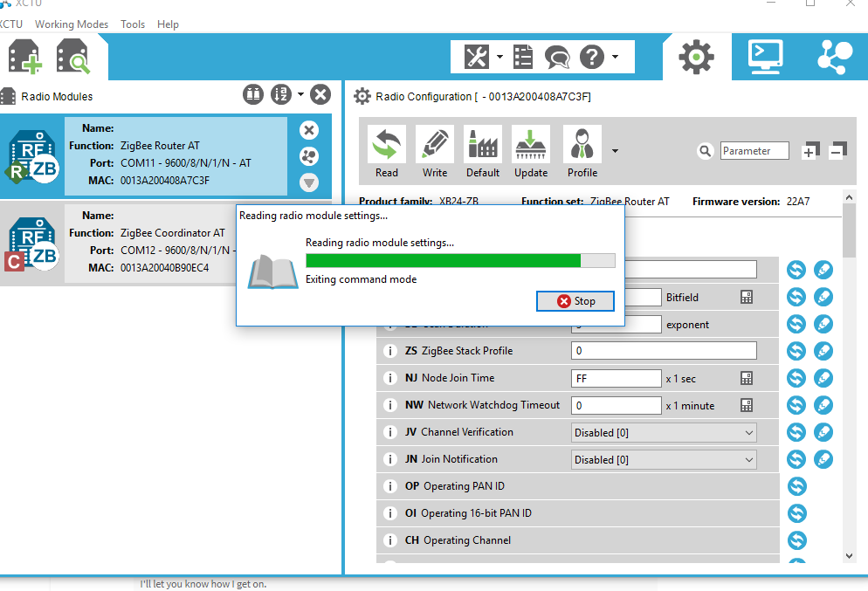Refresh NW Network Watchdog Timeout parameter
This screenshot has width=868, height=591.
click(x=796, y=405)
